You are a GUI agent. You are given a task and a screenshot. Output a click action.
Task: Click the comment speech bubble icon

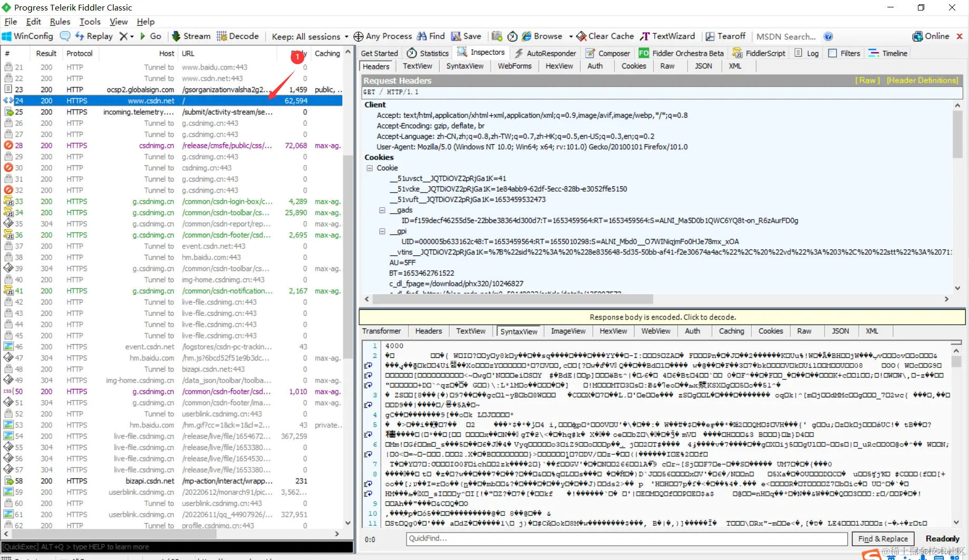click(65, 36)
